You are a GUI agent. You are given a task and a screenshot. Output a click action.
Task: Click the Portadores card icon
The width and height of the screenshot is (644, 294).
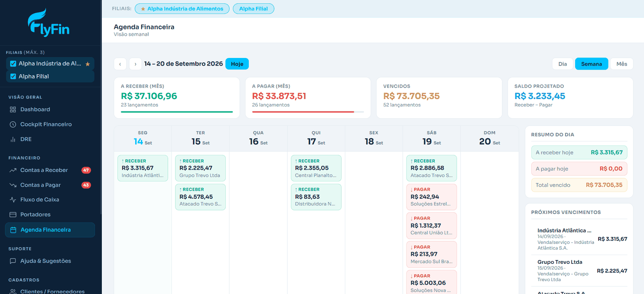click(x=13, y=214)
